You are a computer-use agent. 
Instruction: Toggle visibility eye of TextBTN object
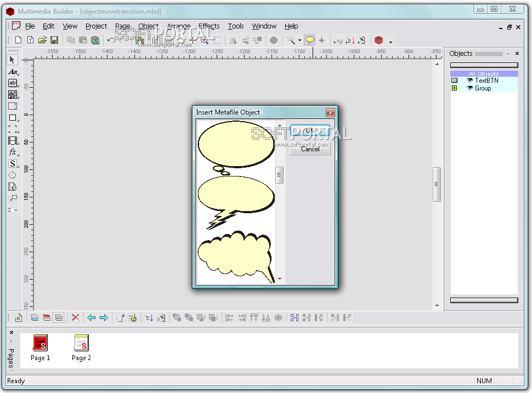pyautogui.click(x=469, y=81)
